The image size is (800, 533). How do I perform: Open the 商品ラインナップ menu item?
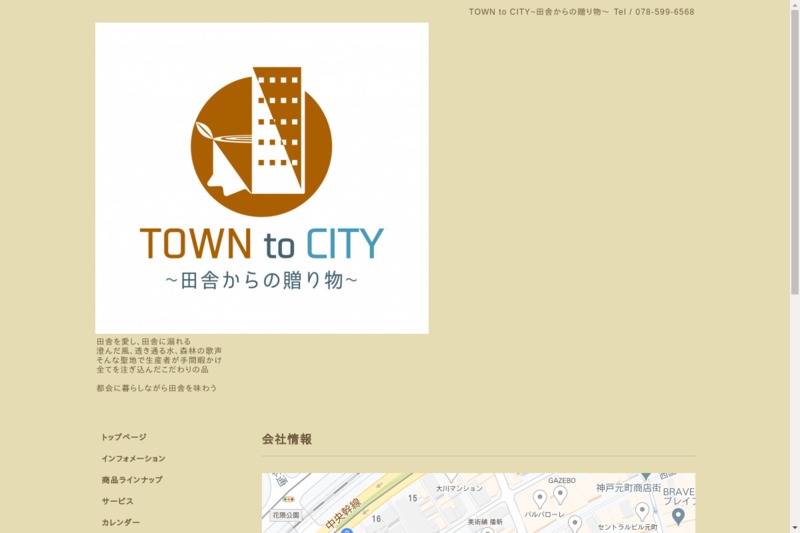pyautogui.click(x=131, y=480)
